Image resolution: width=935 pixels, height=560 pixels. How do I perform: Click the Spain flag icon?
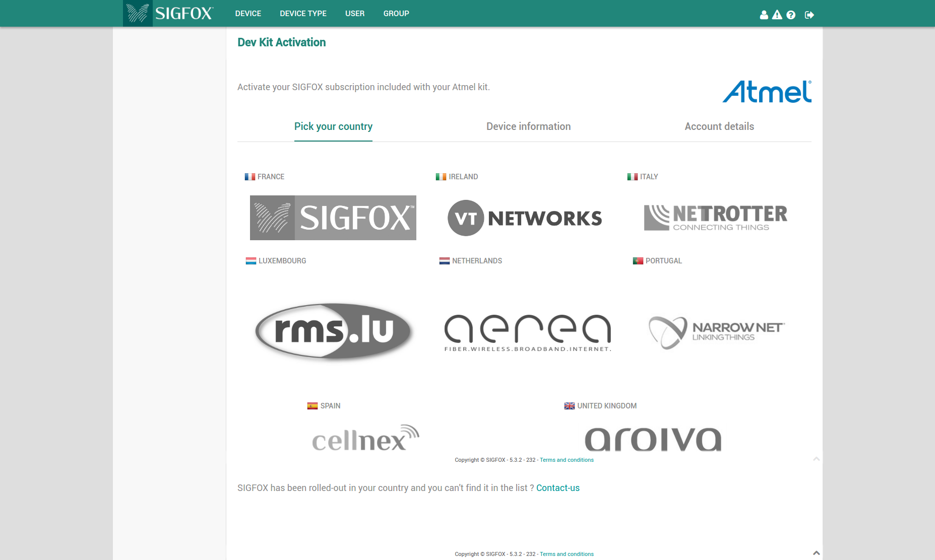(313, 406)
